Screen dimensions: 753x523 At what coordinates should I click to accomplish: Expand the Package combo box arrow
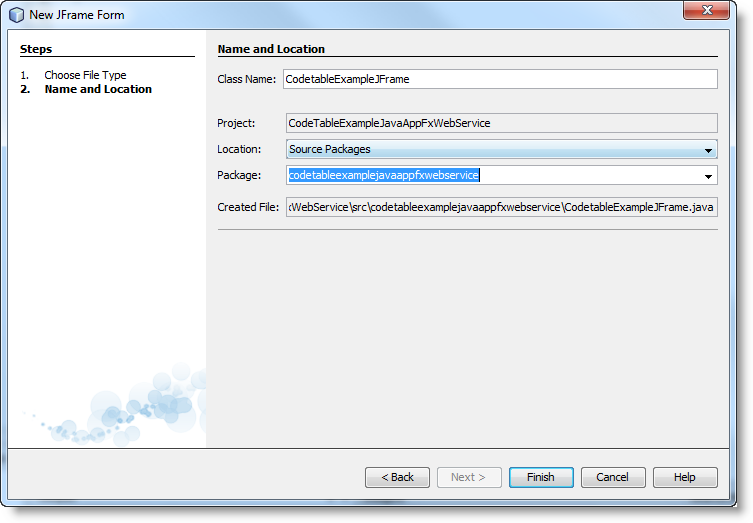pyautogui.click(x=709, y=176)
